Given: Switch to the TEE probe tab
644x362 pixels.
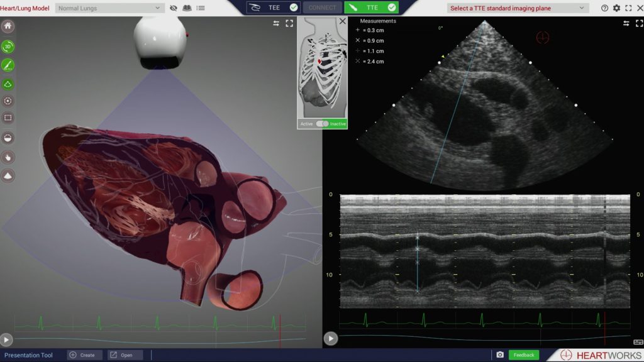Looking at the screenshot, I should 273,8.
